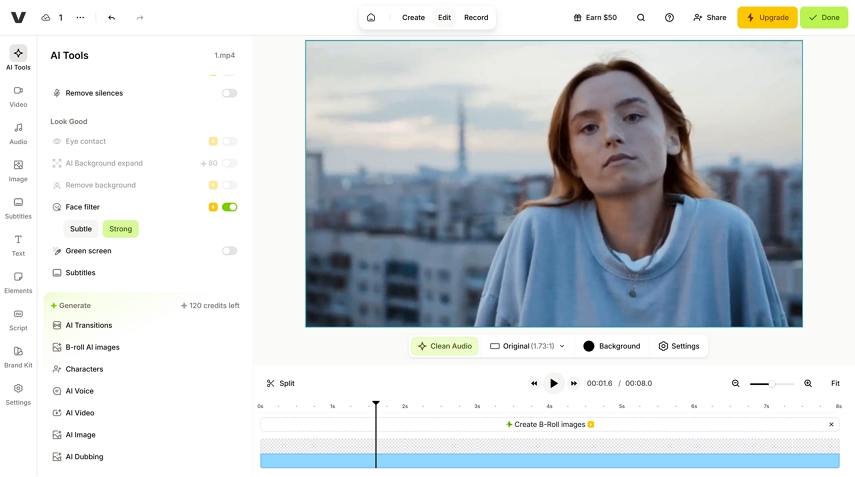
Task: Switch to the Record tab
Action: coord(476,17)
